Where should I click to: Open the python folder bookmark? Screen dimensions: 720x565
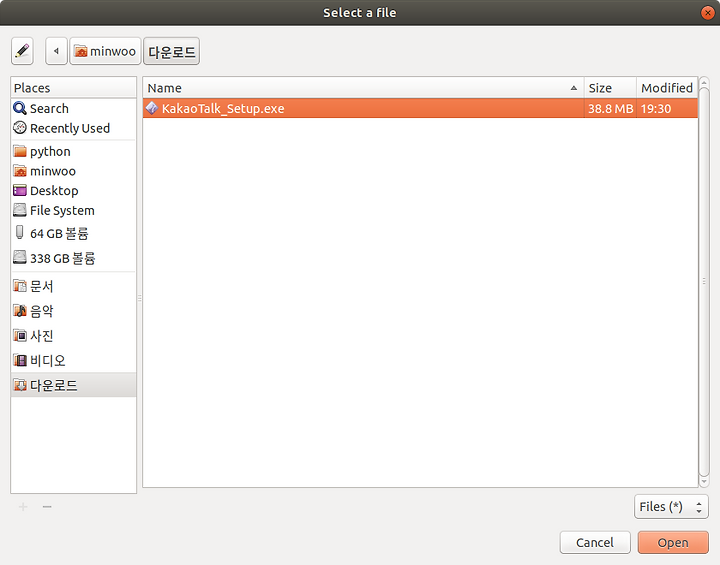(x=73, y=151)
